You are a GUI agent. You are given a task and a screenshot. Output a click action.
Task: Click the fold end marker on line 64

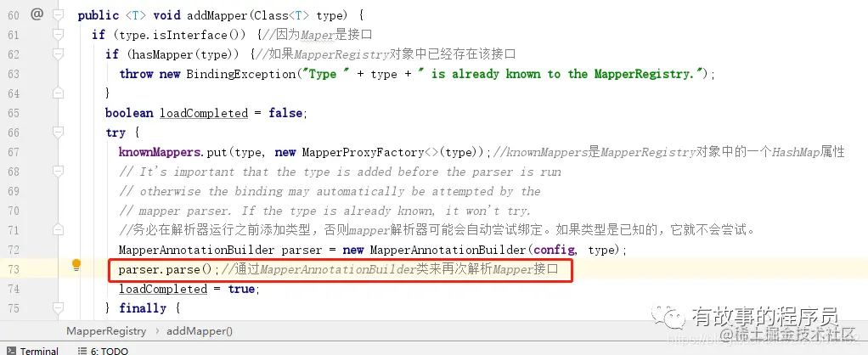tap(58, 93)
